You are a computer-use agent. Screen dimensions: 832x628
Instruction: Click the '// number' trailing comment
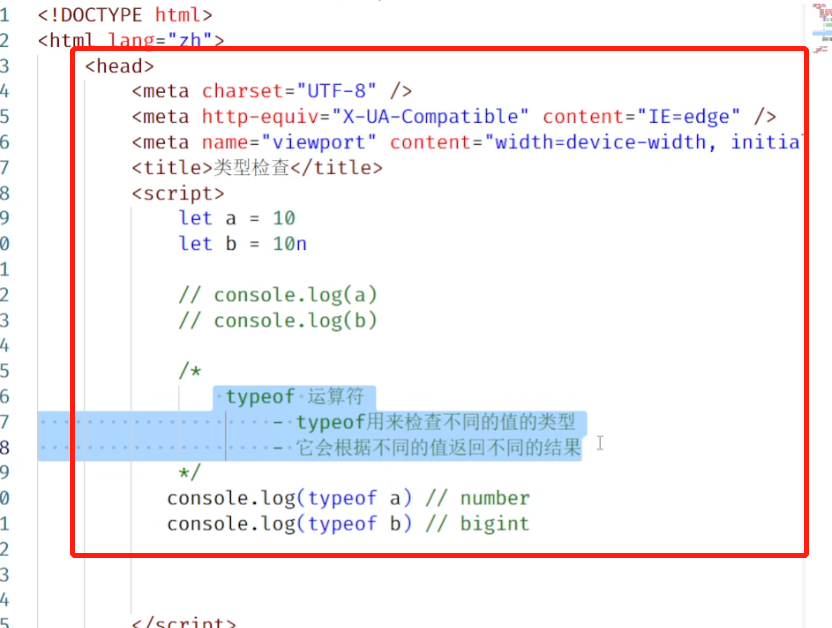(x=478, y=498)
